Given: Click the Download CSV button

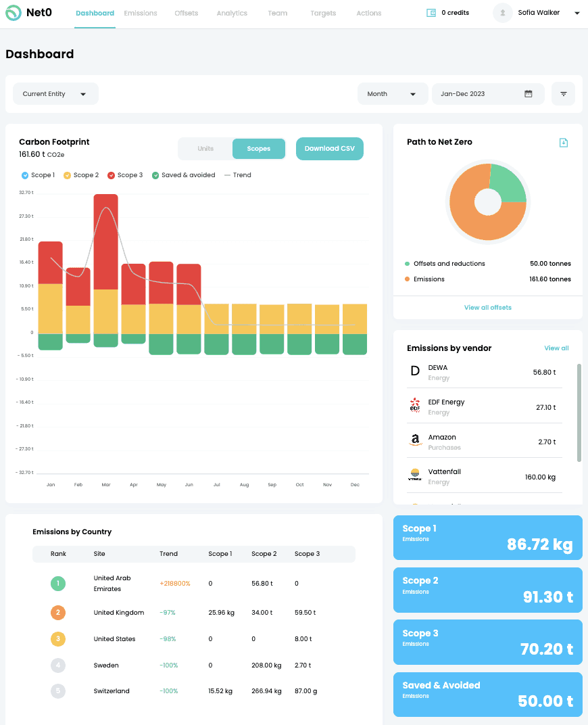Looking at the screenshot, I should [329, 148].
